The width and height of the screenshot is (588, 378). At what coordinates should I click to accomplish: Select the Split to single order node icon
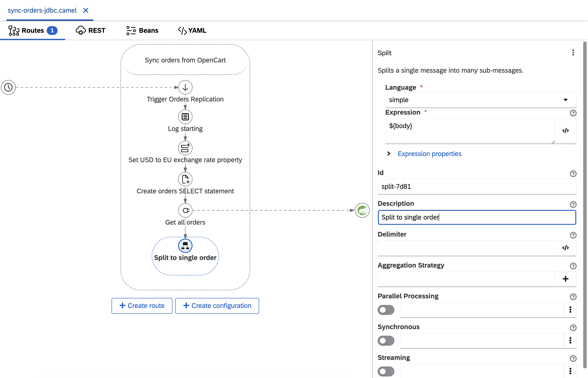tap(185, 246)
